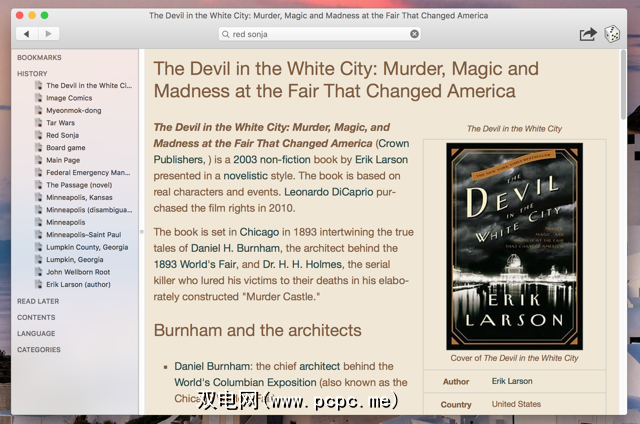Click page icon beside Image Comics

point(39,98)
